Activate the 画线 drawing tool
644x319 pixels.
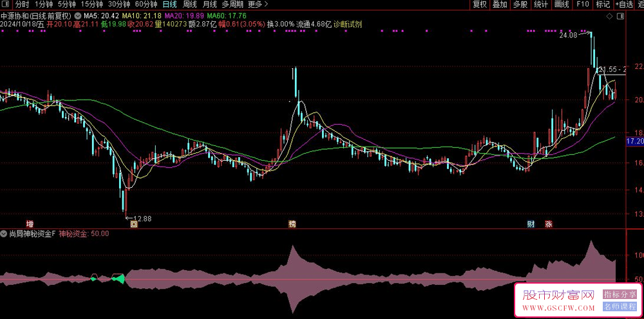coord(562,5)
